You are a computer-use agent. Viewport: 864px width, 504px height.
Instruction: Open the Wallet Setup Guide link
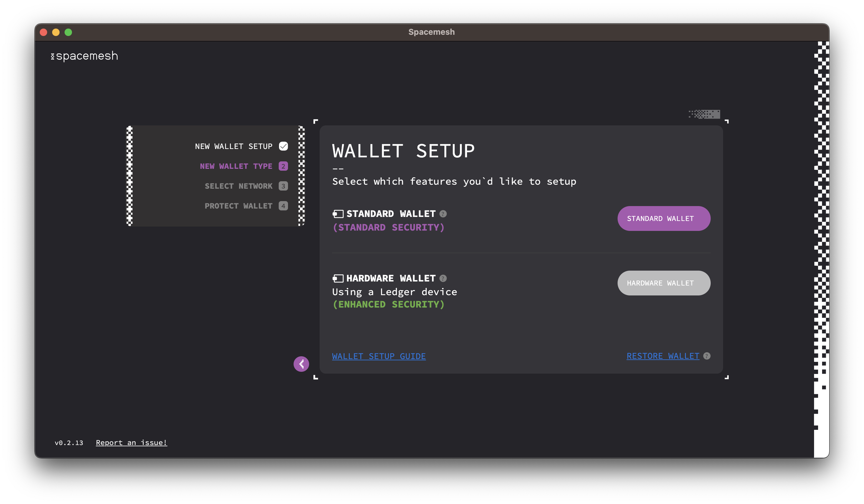[379, 356]
